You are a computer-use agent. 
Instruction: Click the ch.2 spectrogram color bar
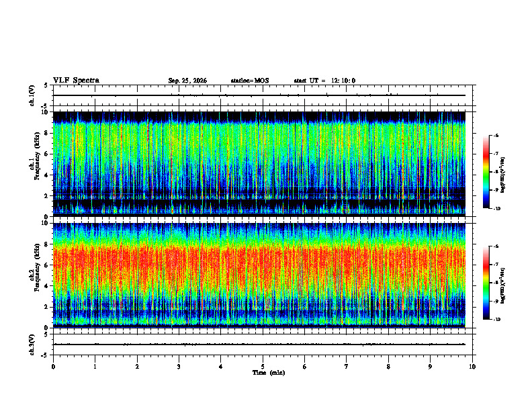tap(486, 283)
